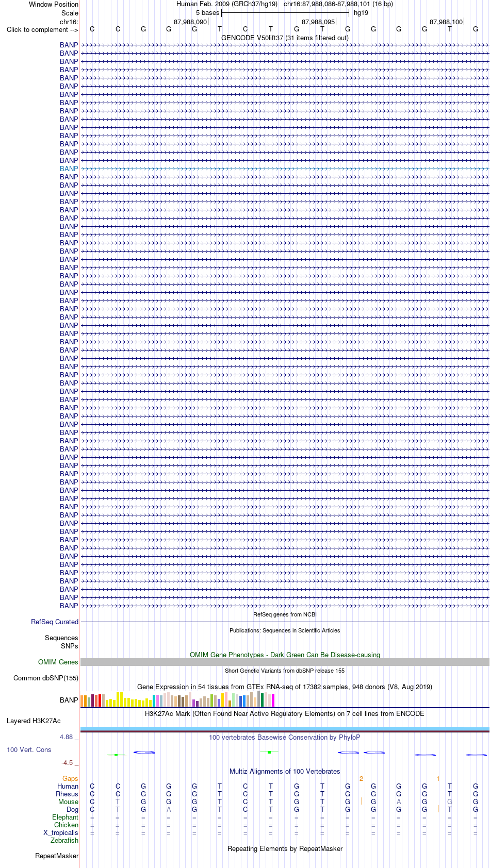Screen dimensions: 490x868
Task: Click the orange gap count '1'
Action: click(x=438, y=779)
